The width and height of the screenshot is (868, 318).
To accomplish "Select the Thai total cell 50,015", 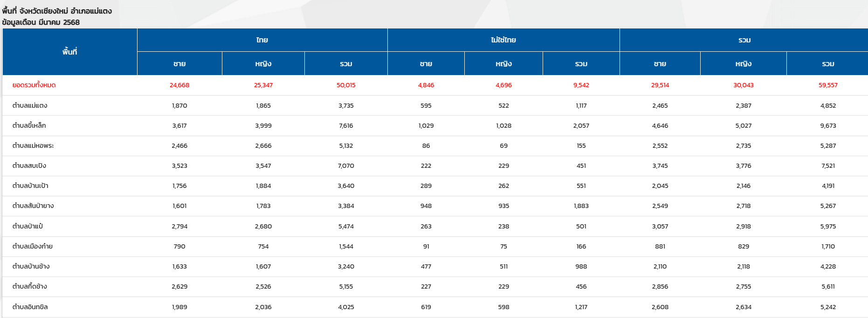I will (x=346, y=85).
